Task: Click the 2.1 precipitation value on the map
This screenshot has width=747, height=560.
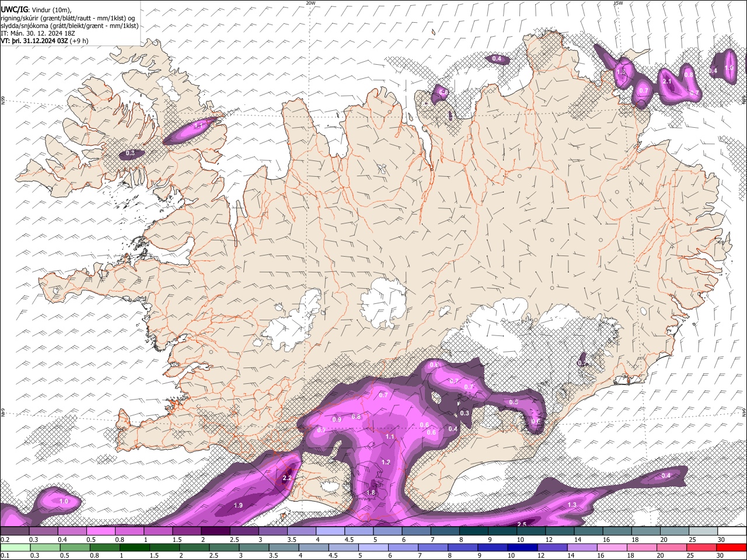Action: click(x=667, y=81)
